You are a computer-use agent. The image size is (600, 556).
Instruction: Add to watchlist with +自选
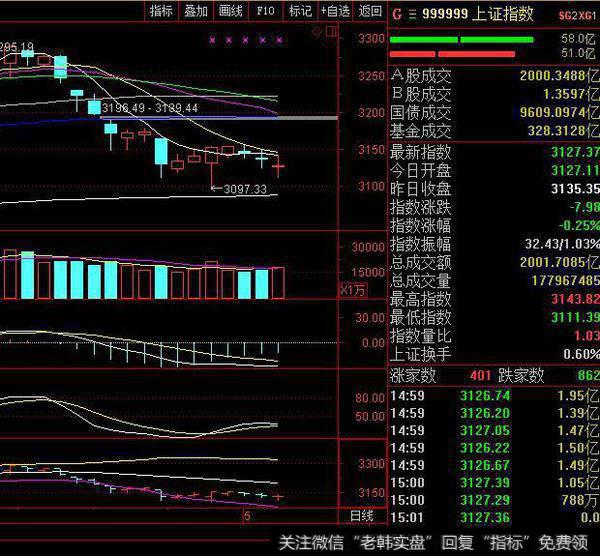[335, 11]
